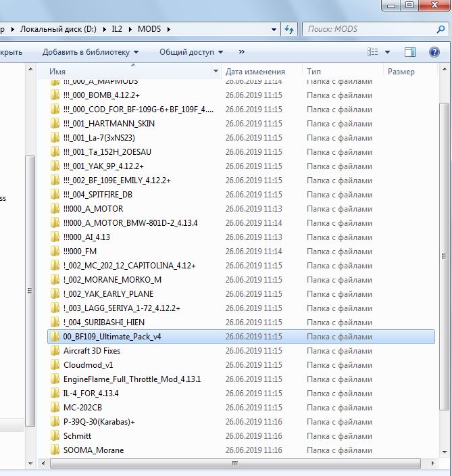Screen dimensions: 452x476
Task: Expand address bar history dropdown
Action: (x=274, y=30)
